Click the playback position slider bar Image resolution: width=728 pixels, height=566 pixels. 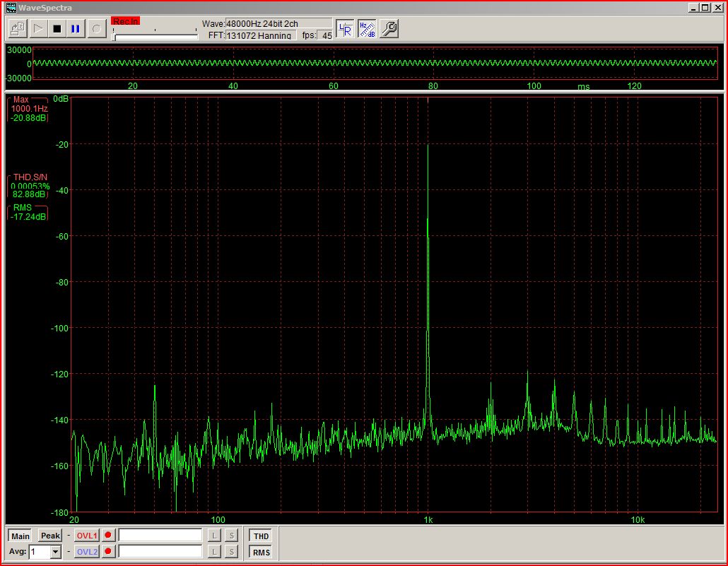tap(155, 37)
